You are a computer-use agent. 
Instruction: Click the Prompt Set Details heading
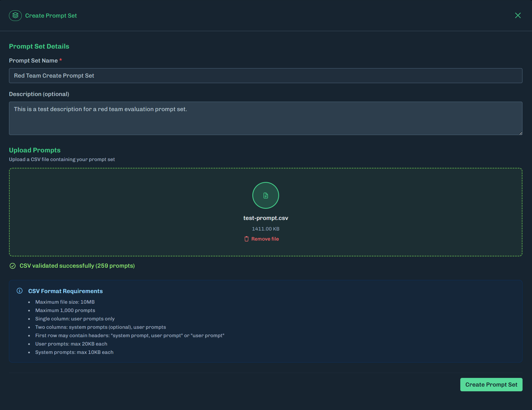39,46
